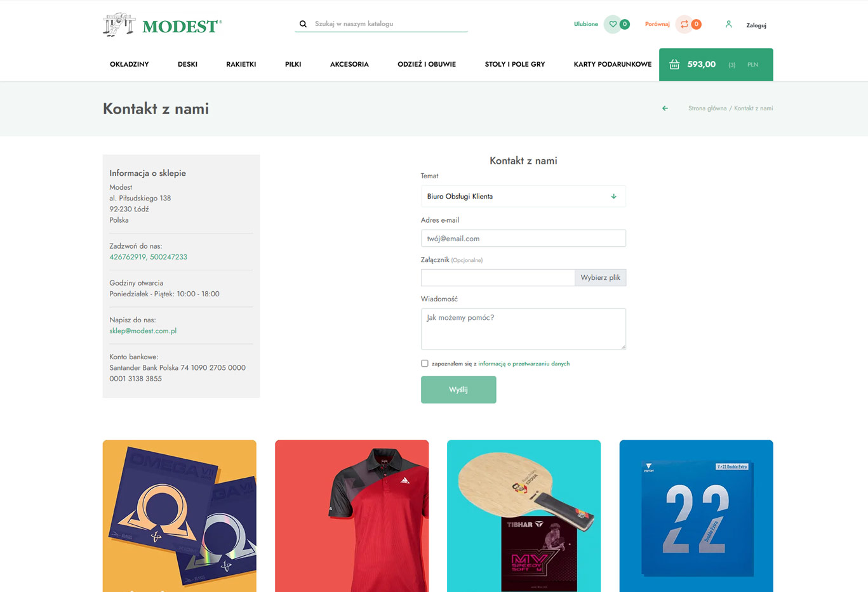Open favorites via the heart icon

click(x=613, y=24)
